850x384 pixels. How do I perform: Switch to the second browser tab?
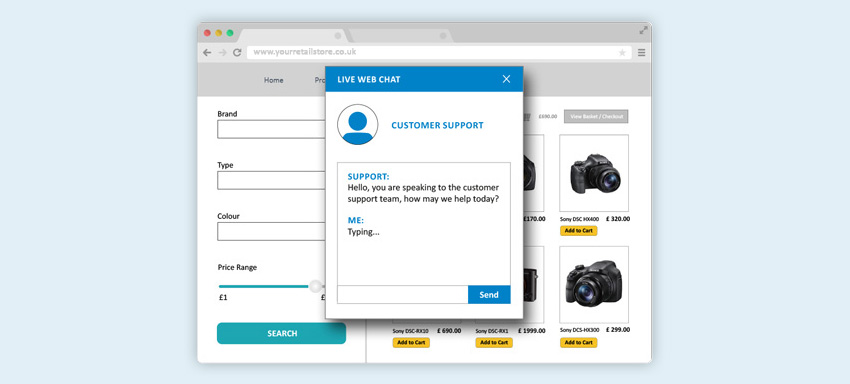[x=400, y=36]
